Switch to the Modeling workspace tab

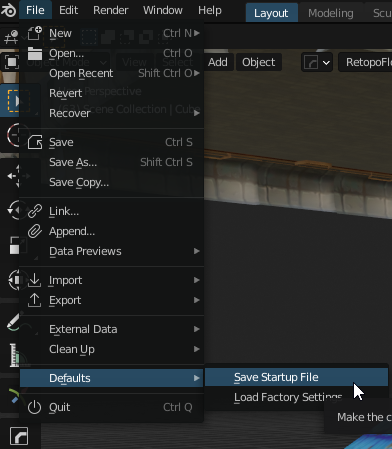coord(331,13)
